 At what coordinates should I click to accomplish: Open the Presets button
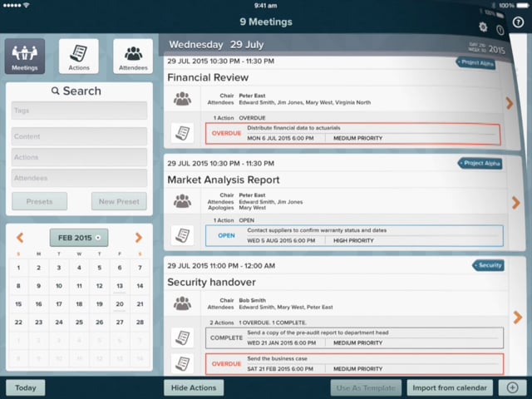click(39, 201)
